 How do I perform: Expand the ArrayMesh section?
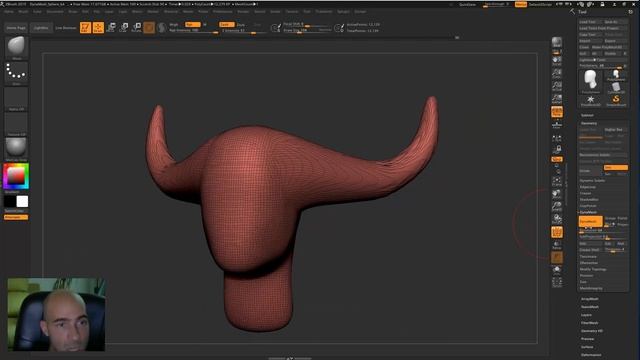(589, 299)
